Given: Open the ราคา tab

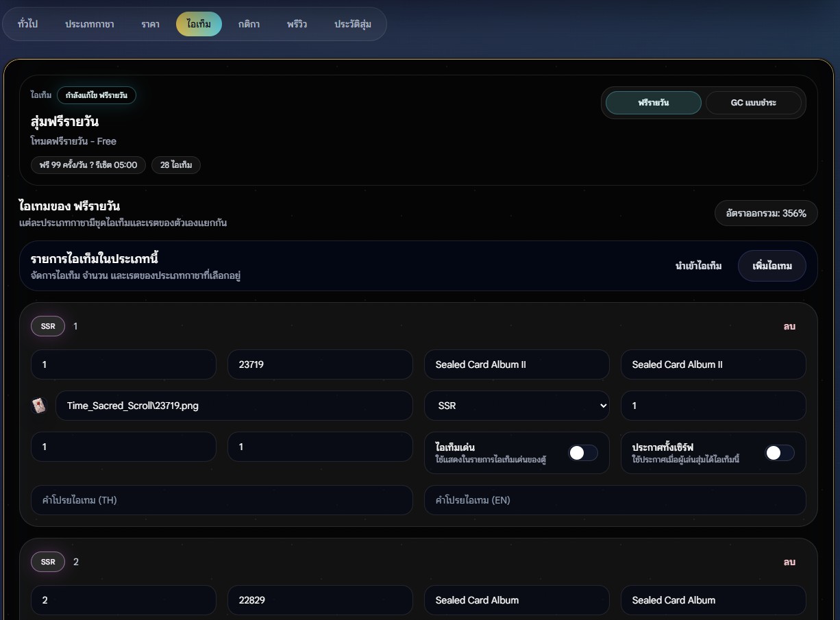Looking at the screenshot, I should tap(151, 24).
